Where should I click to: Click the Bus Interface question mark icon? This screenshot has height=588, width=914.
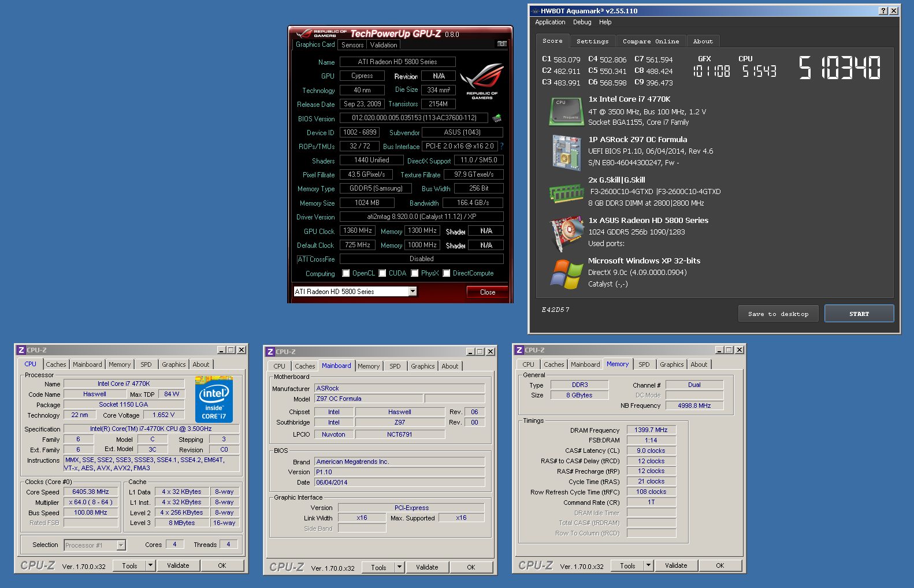pos(501,146)
